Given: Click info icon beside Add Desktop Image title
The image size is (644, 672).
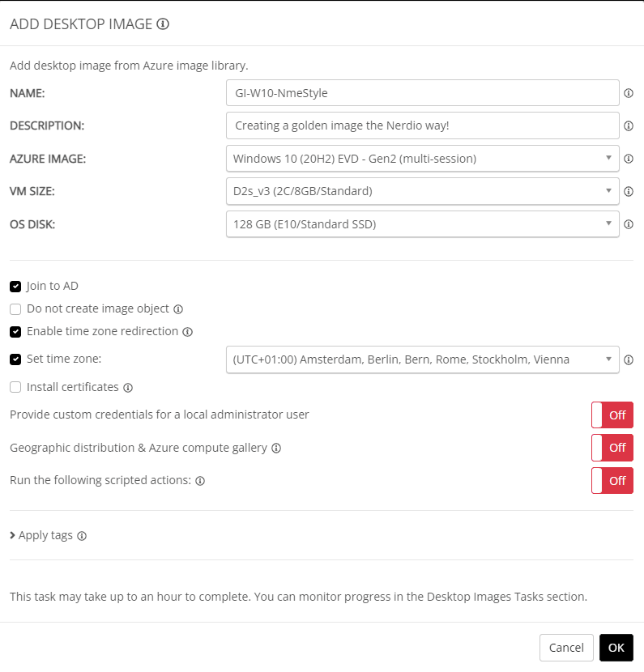Looking at the screenshot, I should tap(163, 24).
